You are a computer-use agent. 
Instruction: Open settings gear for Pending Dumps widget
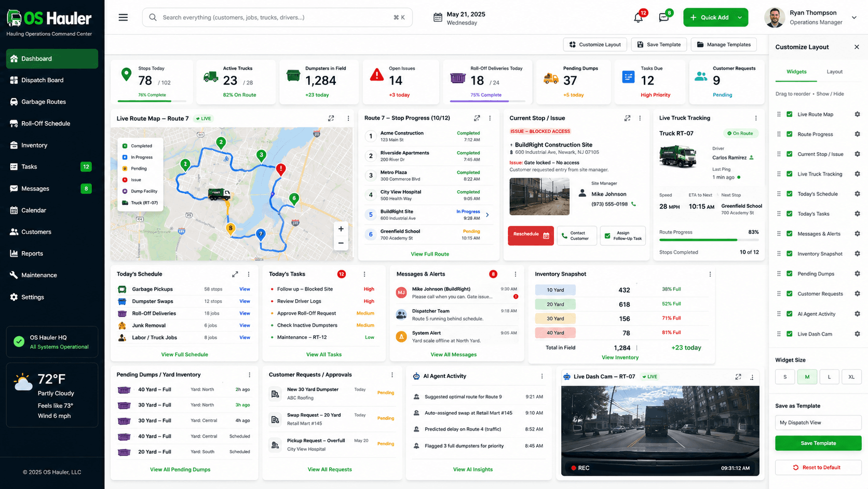tap(857, 274)
